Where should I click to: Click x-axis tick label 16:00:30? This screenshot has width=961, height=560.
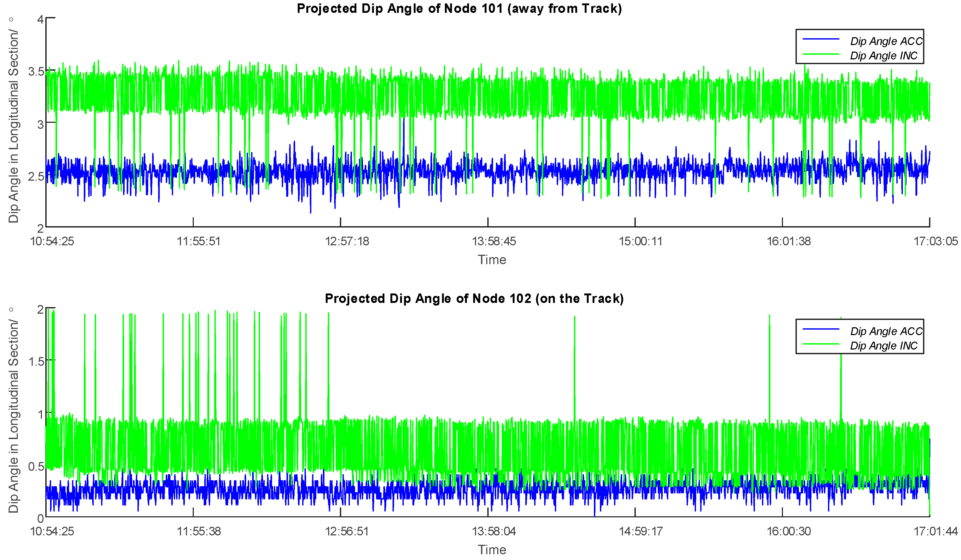tap(789, 531)
